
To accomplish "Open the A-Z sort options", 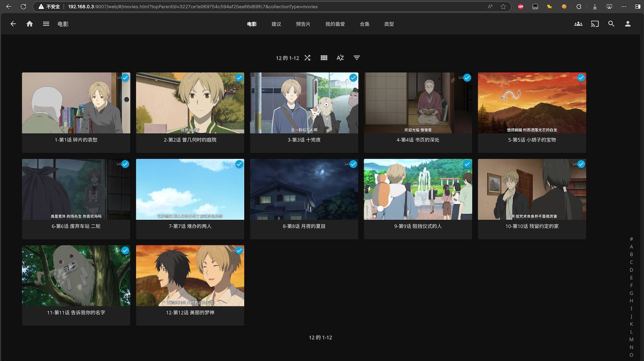I will [x=340, y=58].
